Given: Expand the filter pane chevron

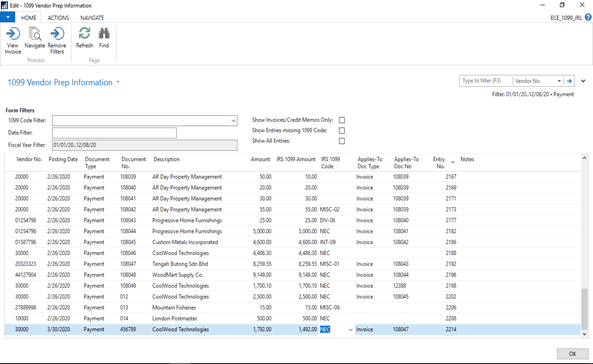Looking at the screenshot, I should click(583, 81).
